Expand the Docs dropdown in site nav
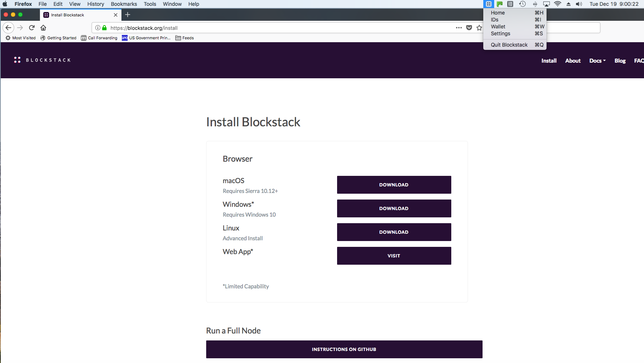The image size is (644, 363). coord(597,61)
